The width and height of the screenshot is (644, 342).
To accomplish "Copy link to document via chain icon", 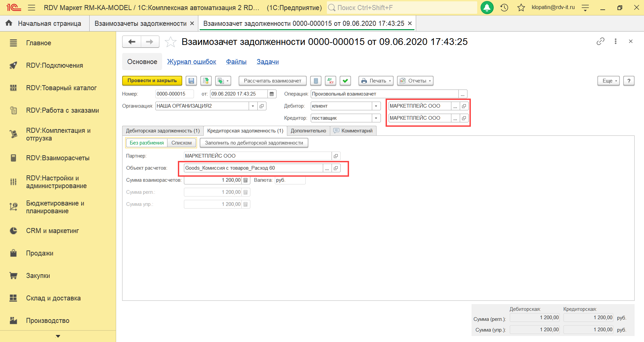I will pyautogui.click(x=600, y=41).
